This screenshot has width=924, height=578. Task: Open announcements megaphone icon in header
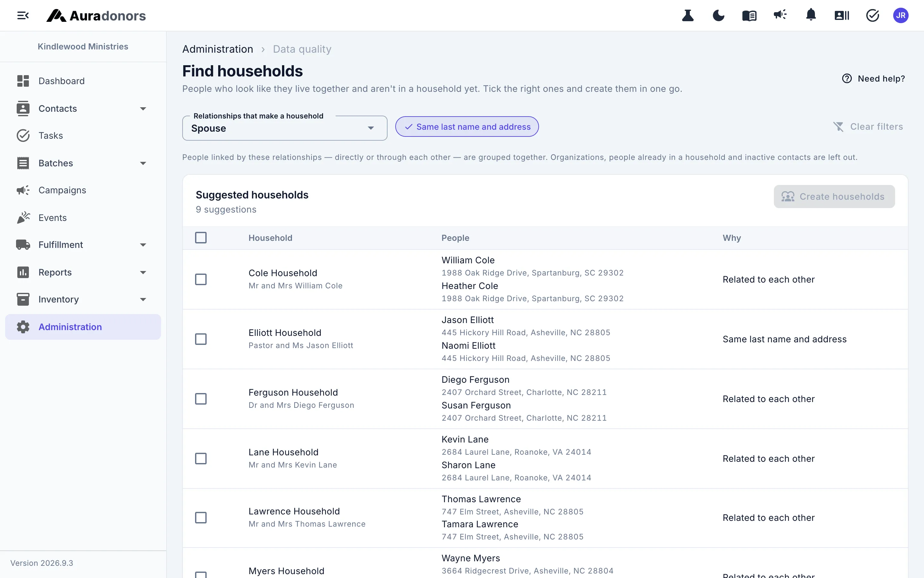(x=780, y=15)
